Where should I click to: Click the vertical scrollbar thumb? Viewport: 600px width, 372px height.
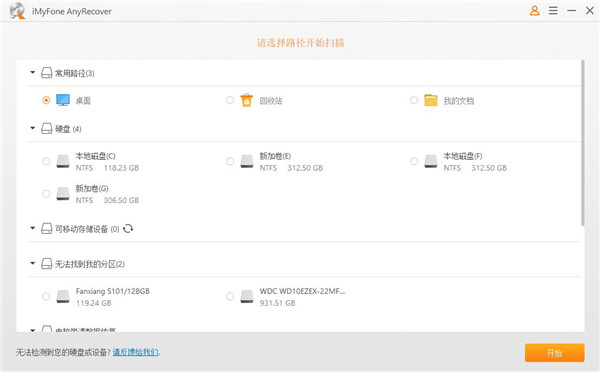click(x=582, y=143)
